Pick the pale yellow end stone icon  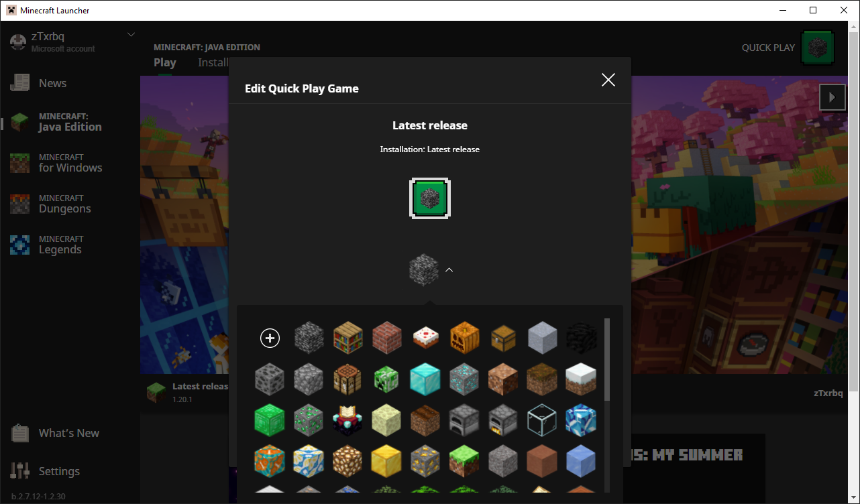click(x=387, y=420)
